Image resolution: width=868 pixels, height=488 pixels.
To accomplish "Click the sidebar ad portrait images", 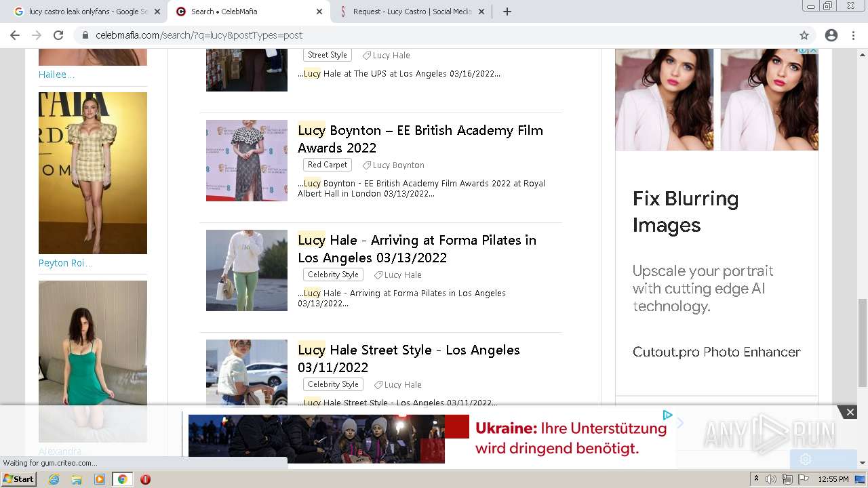I will click(717, 100).
